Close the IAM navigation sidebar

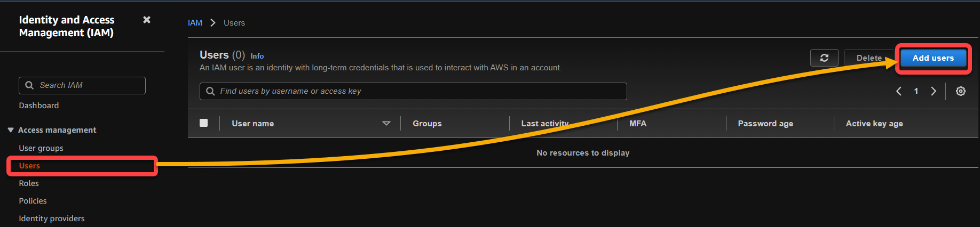click(x=147, y=20)
